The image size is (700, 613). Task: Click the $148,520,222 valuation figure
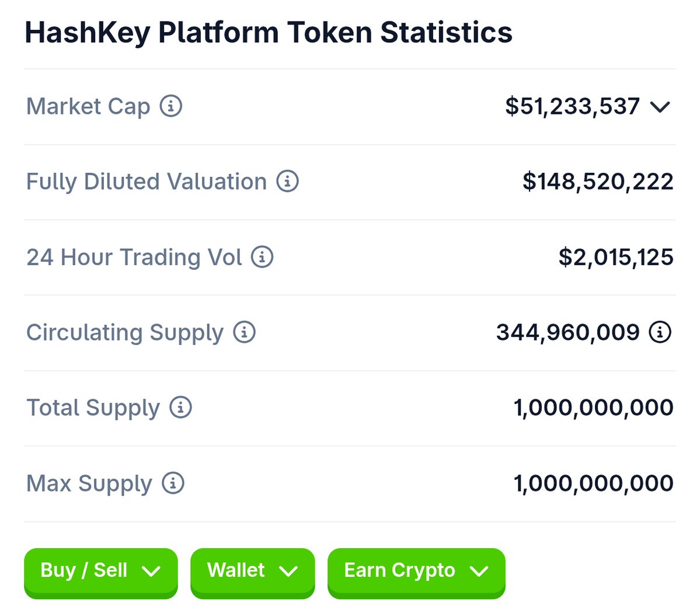[x=598, y=182]
